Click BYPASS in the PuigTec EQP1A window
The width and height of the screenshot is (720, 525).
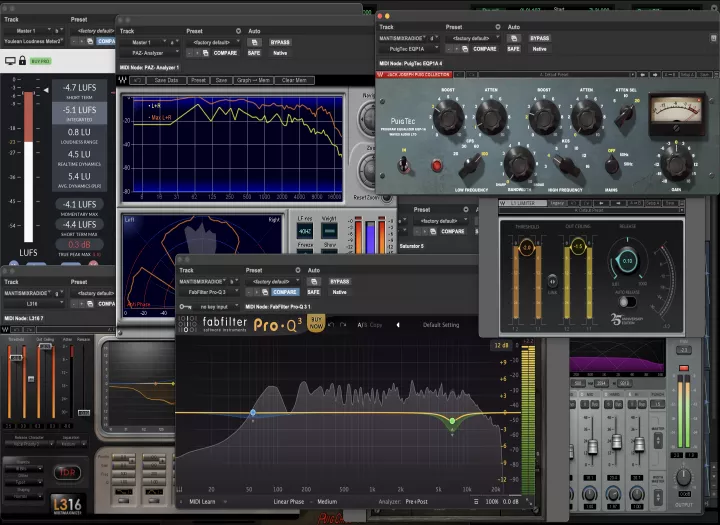point(540,38)
